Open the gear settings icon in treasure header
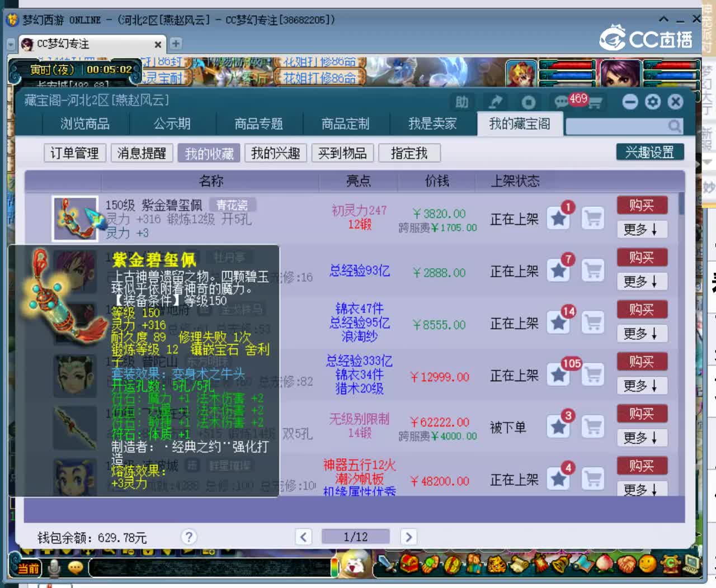 coord(653,102)
